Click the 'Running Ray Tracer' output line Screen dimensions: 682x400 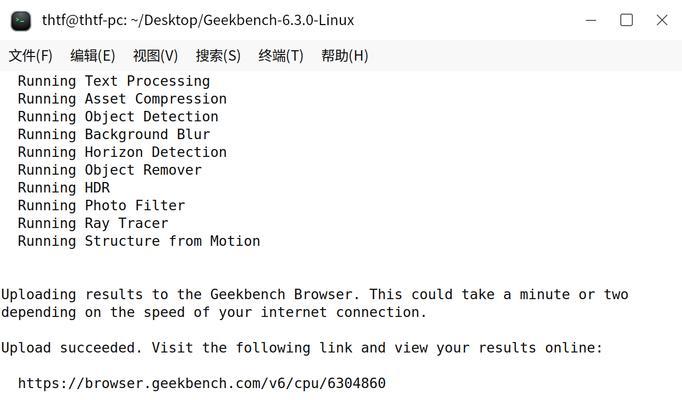(93, 223)
